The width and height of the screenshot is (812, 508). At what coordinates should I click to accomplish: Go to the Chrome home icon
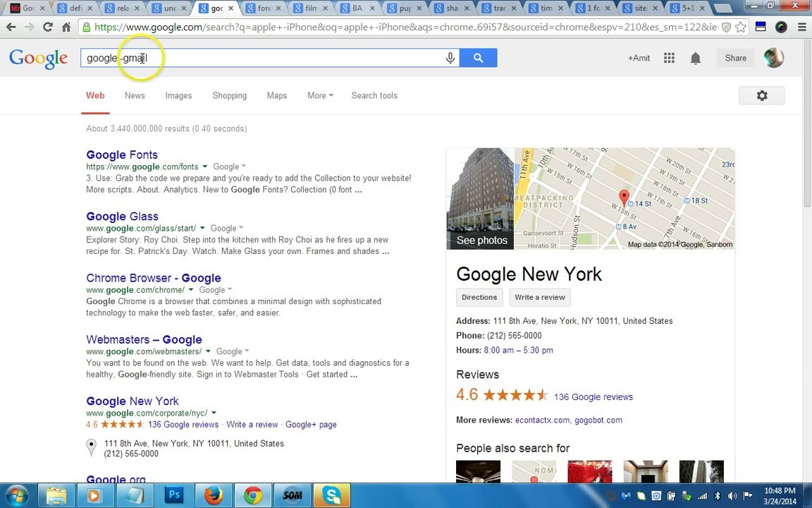point(66,27)
